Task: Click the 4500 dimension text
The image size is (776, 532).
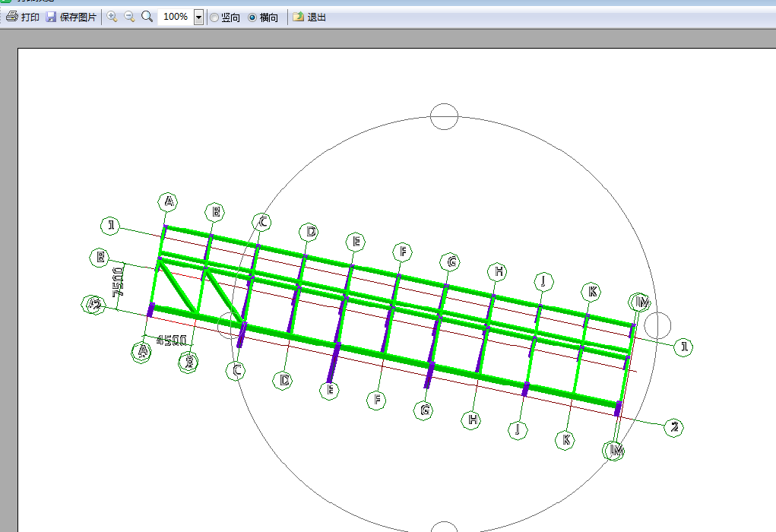Action: coord(171,340)
